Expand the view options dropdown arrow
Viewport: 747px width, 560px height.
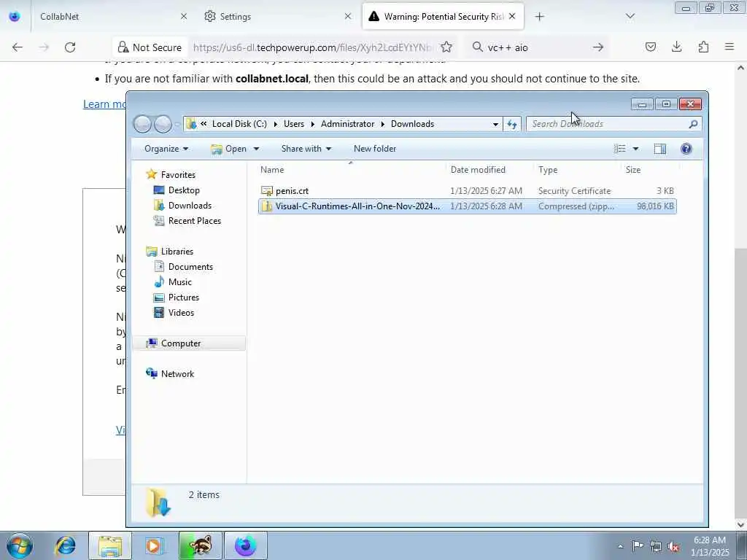tap(635, 149)
